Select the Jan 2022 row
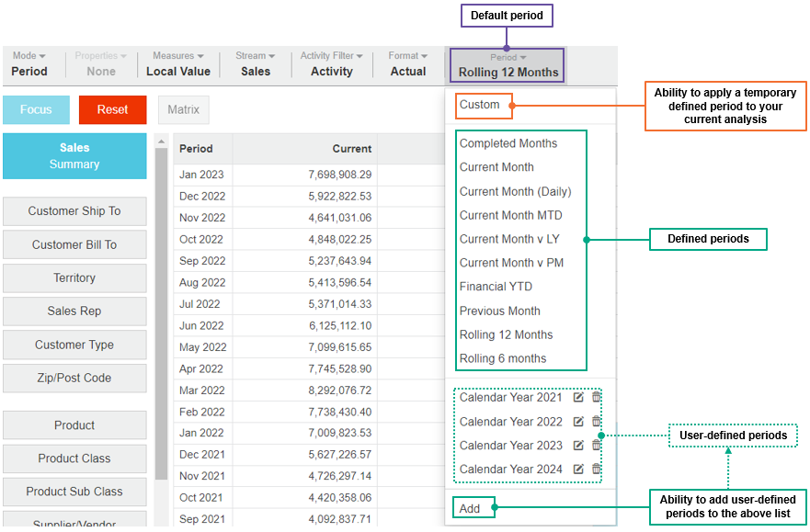The width and height of the screenshot is (810, 532). coord(309,433)
